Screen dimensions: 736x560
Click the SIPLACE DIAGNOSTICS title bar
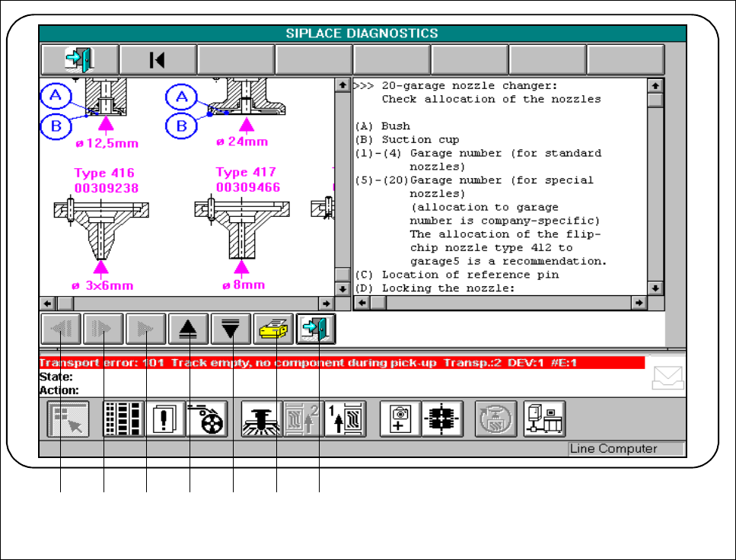coord(362,33)
